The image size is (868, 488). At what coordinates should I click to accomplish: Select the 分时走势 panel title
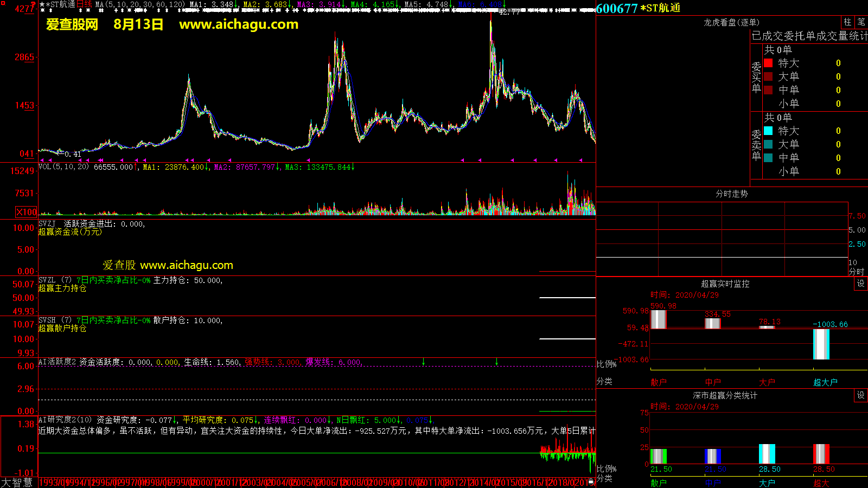[731, 194]
